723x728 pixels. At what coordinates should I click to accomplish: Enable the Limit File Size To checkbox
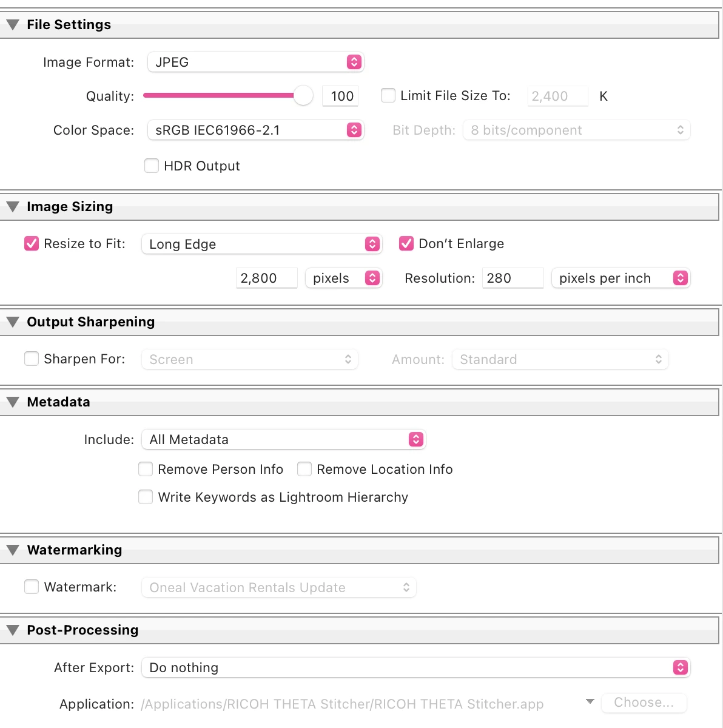click(388, 95)
